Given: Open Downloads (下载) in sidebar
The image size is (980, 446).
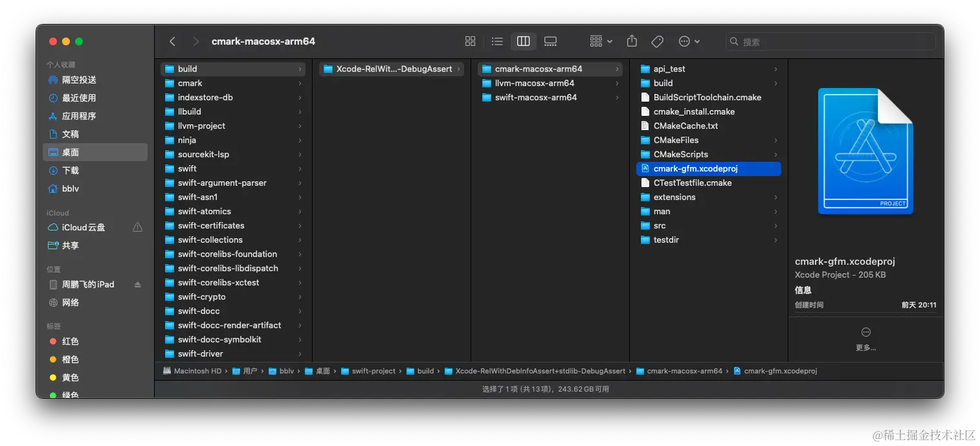Looking at the screenshot, I should (x=95, y=170).
